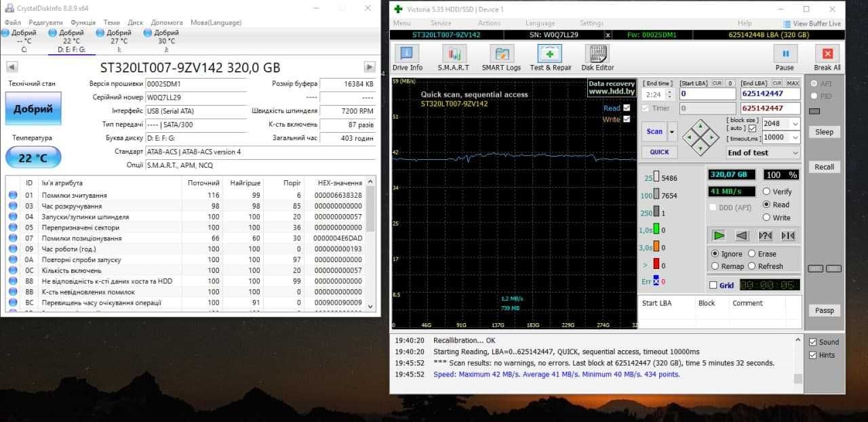Pause the Victoria scan

pyautogui.click(x=785, y=58)
